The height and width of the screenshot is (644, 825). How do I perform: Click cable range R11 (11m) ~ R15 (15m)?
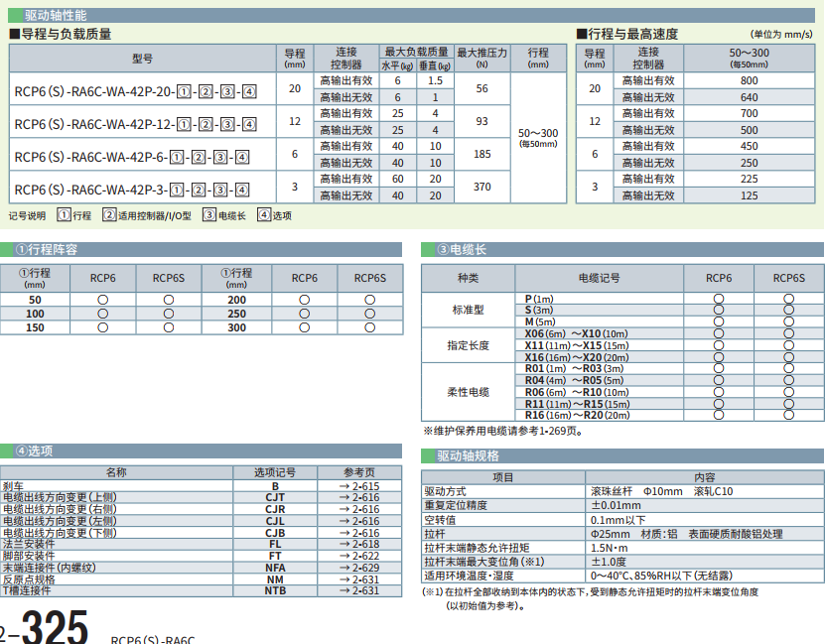click(x=577, y=404)
